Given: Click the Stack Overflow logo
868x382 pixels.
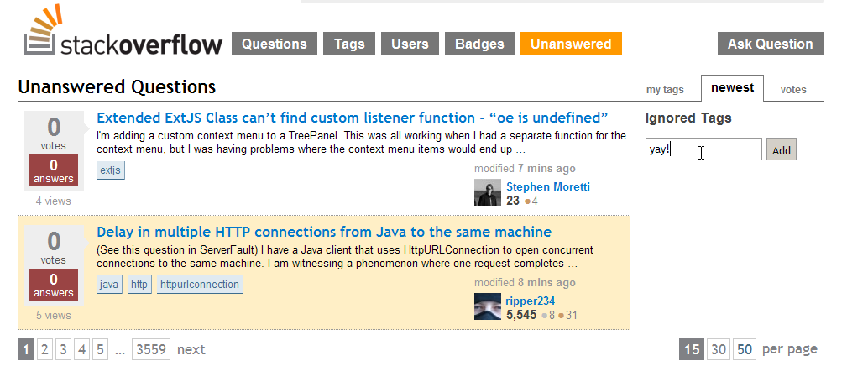Looking at the screenshot, I should click(123, 31).
